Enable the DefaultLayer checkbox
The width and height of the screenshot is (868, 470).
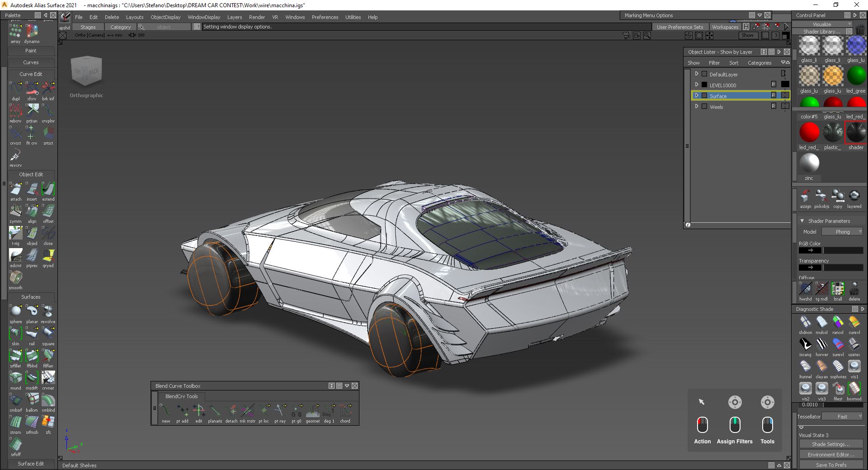704,74
